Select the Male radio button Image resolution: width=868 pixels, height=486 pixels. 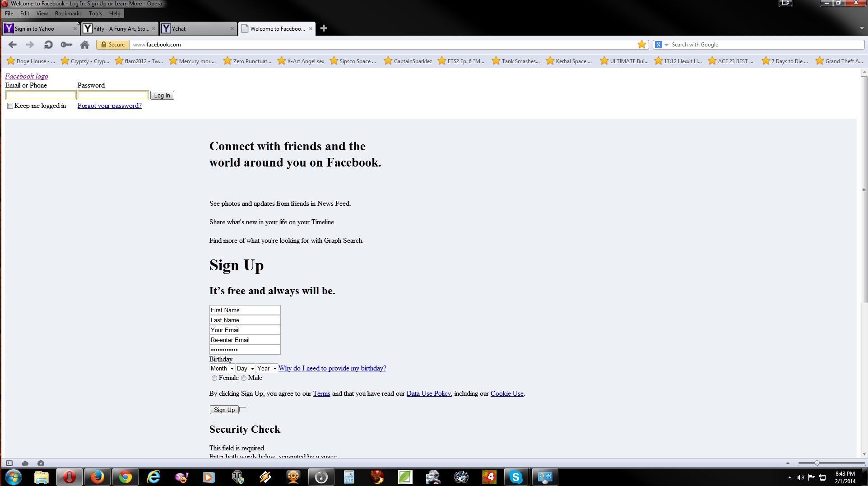click(244, 378)
